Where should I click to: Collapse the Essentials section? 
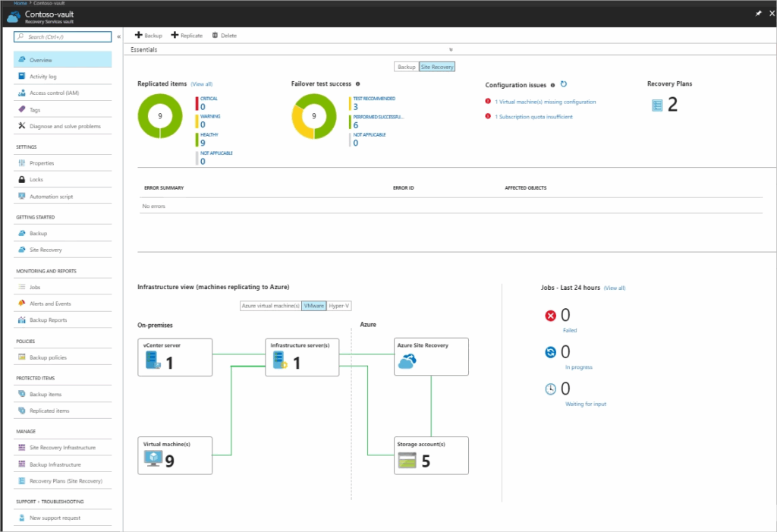pyautogui.click(x=450, y=49)
